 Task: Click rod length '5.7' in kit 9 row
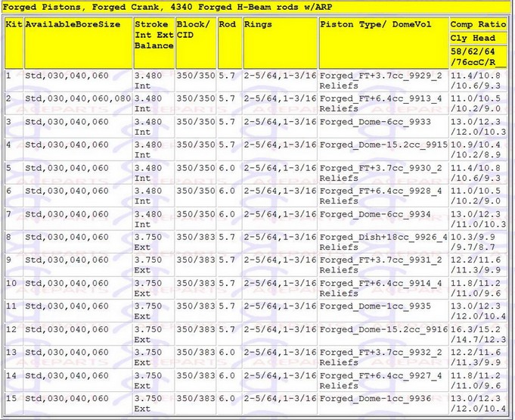pos(230,265)
